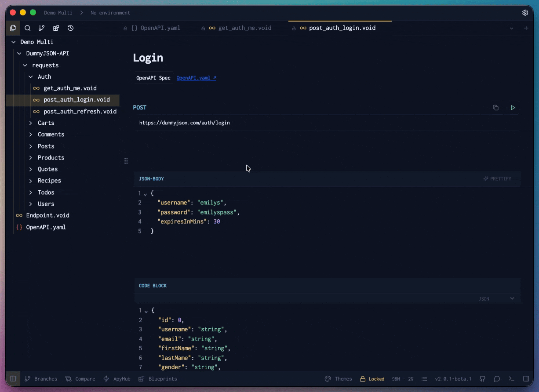
Task: Toggle the right panel from status bar
Action: pyautogui.click(x=526, y=379)
